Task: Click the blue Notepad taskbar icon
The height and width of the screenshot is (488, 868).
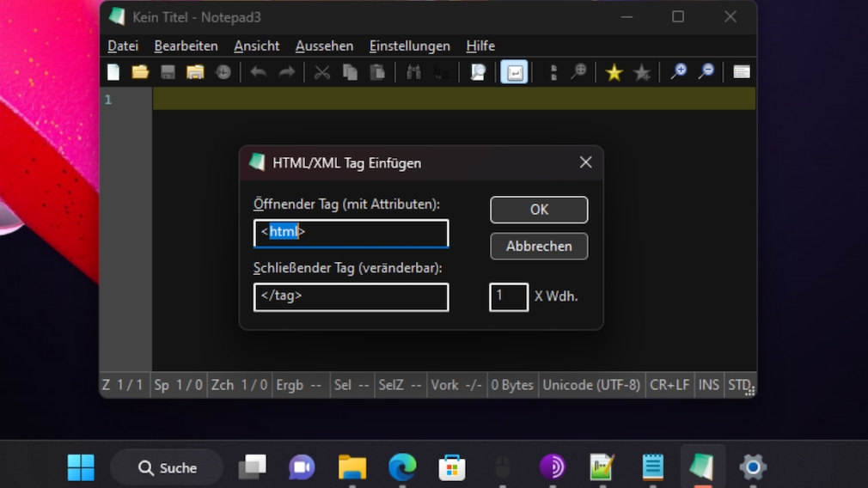Action: tap(652, 467)
